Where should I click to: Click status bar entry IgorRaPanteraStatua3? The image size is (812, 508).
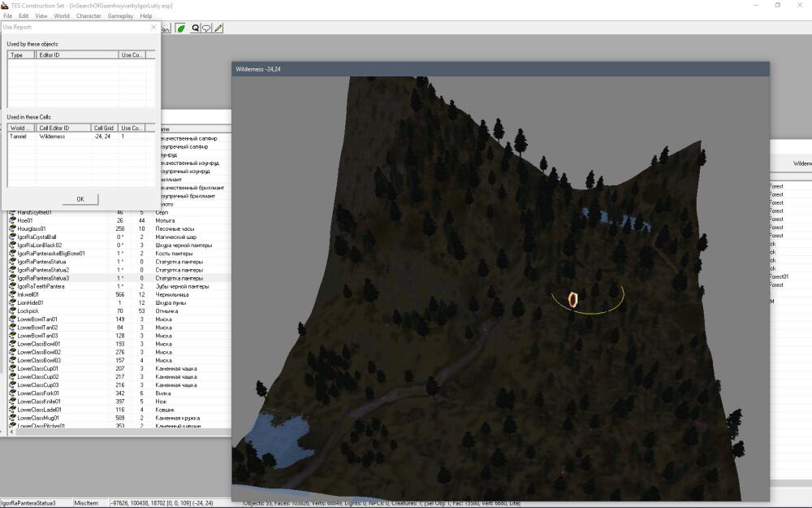point(35,503)
